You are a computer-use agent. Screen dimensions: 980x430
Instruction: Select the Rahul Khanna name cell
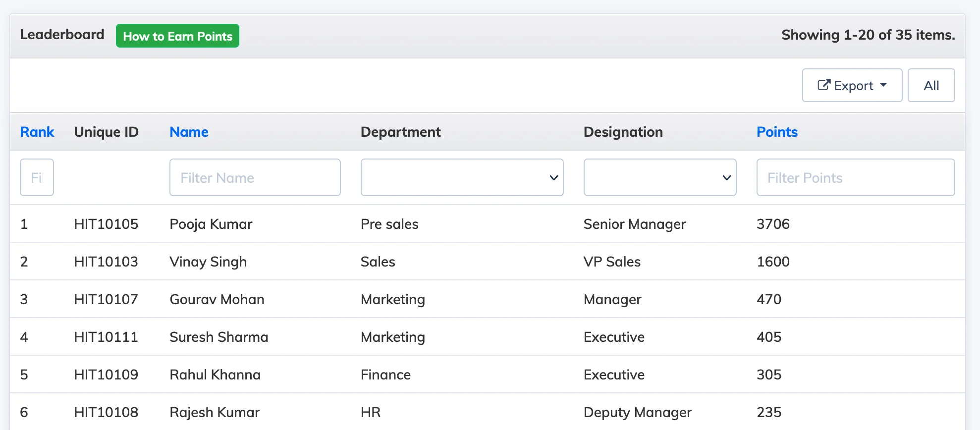click(215, 375)
